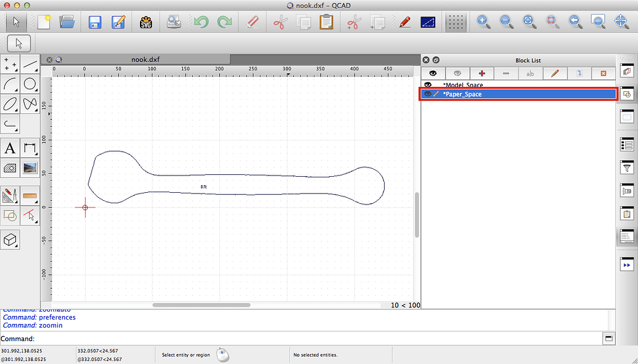The width and height of the screenshot is (638, 364).
Task: Hide all blocks grey eye button
Action: click(457, 73)
